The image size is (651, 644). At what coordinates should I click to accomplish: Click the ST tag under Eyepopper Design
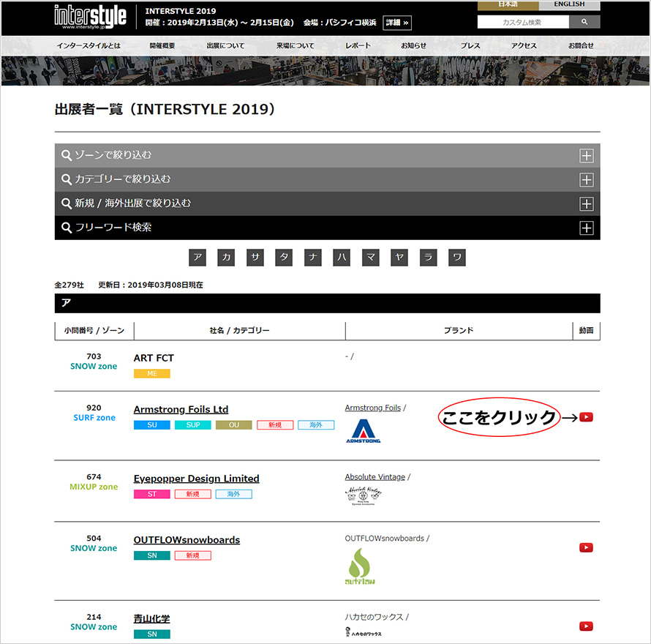pyautogui.click(x=152, y=494)
